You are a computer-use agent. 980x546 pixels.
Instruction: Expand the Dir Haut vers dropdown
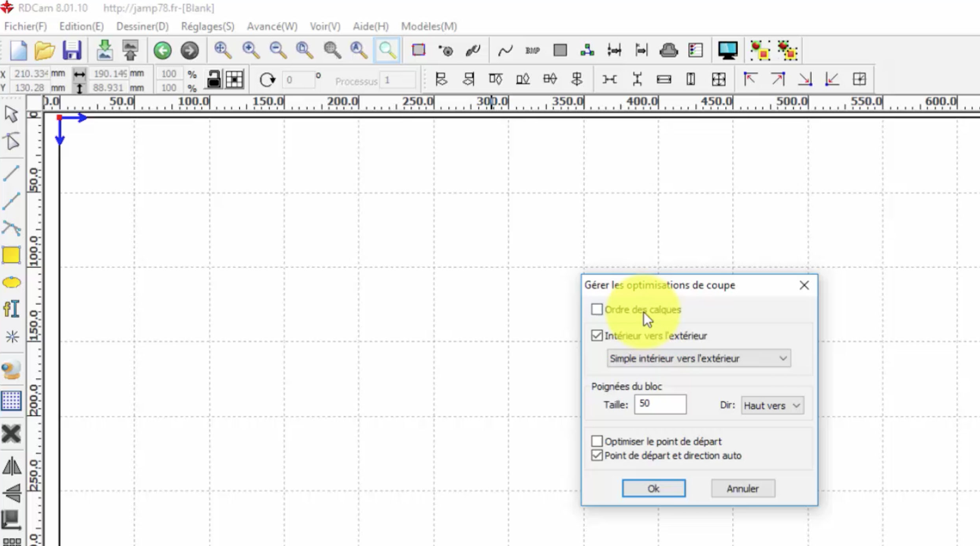772,406
